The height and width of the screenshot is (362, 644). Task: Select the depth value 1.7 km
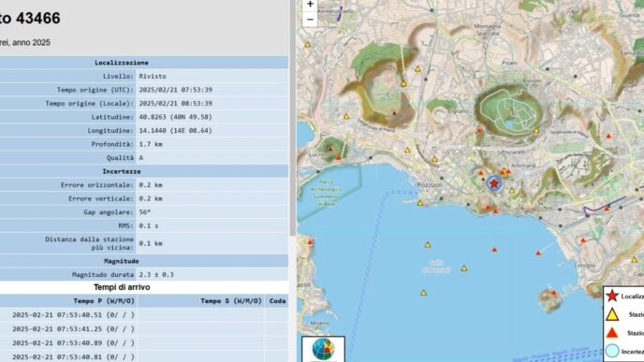[151, 144]
